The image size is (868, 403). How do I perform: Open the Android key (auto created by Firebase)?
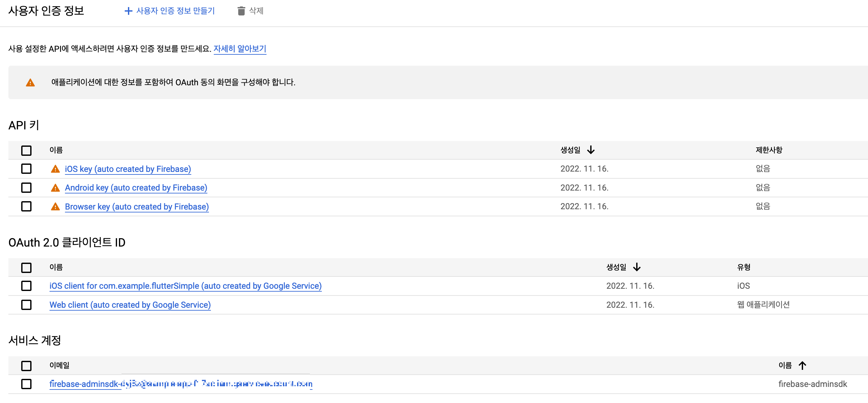click(136, 188)
